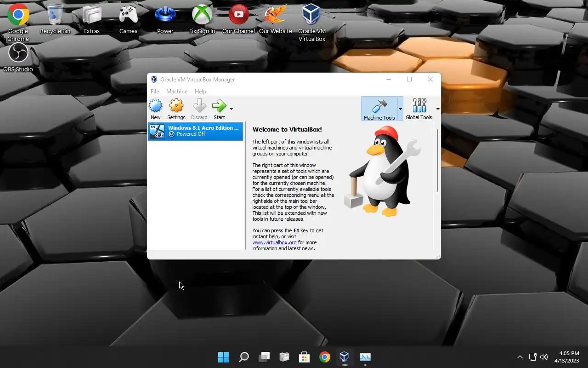Open the Recycle Bin desktop icon
The height and width of the screenshot is (368, 588).
(x=55, y=19)
